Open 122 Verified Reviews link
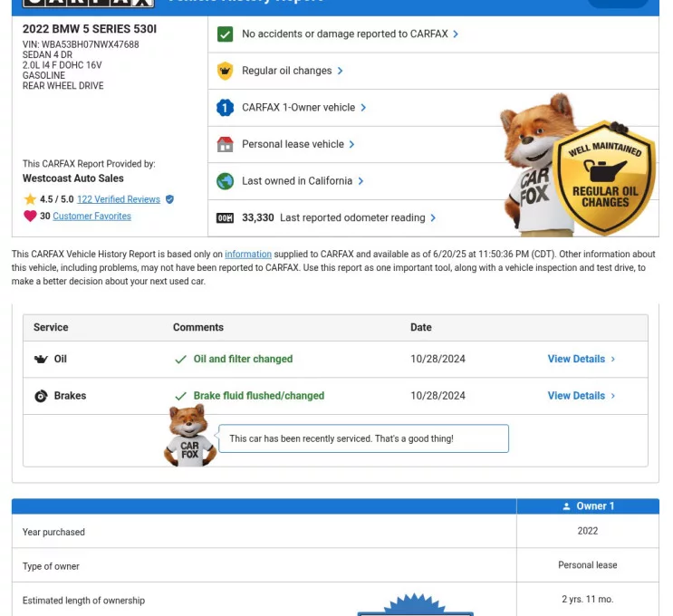 118,199
